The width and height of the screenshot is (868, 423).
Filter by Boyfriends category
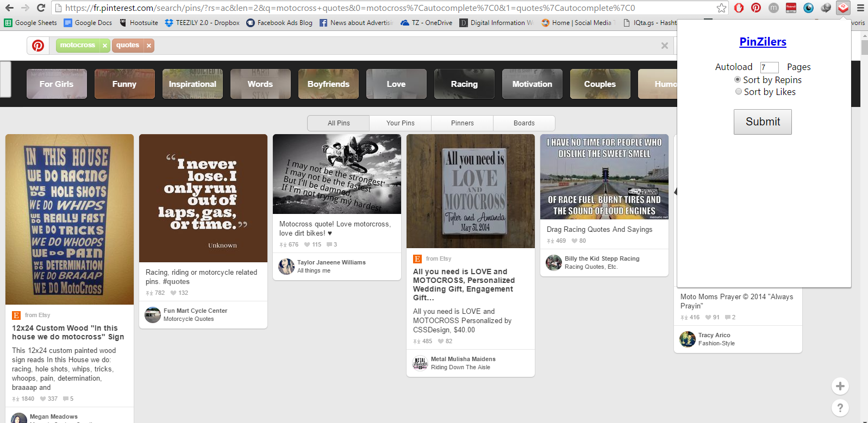(328, 84)
